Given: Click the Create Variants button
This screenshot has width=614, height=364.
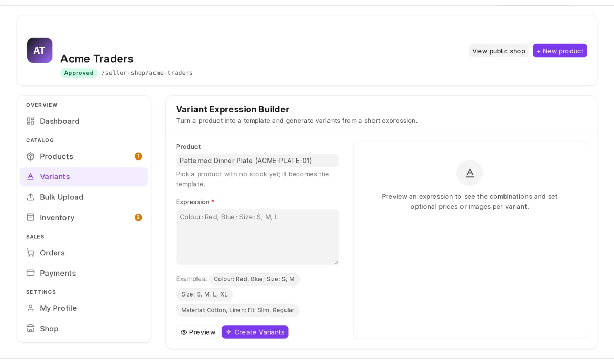Looking at the screenshot, I should point(255,332).
